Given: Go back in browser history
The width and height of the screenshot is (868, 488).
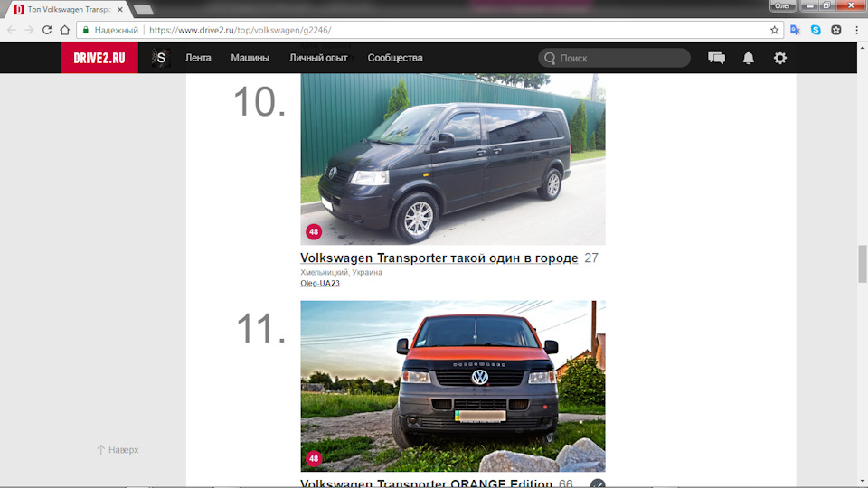Looking at the screenshot, I should click(12, 30).
